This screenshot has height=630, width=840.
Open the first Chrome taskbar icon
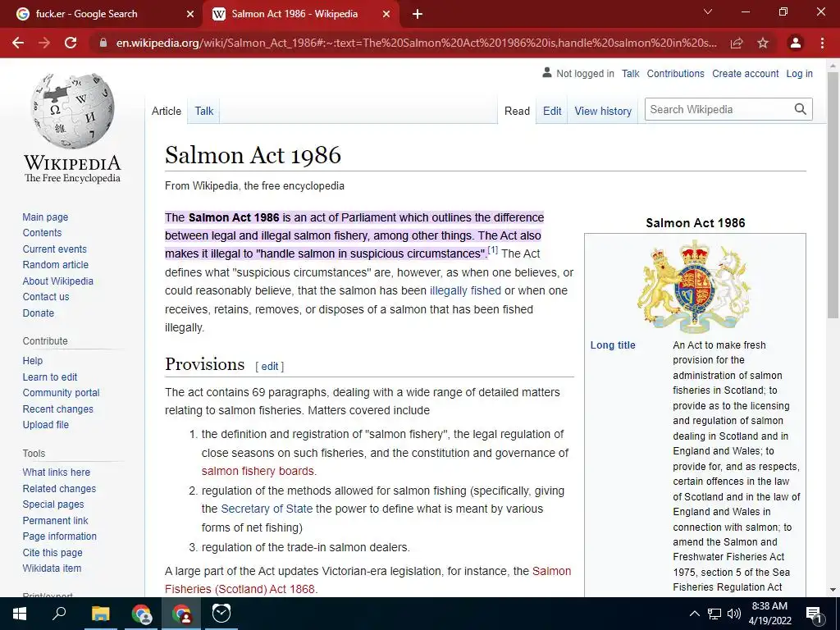[141, 614]
